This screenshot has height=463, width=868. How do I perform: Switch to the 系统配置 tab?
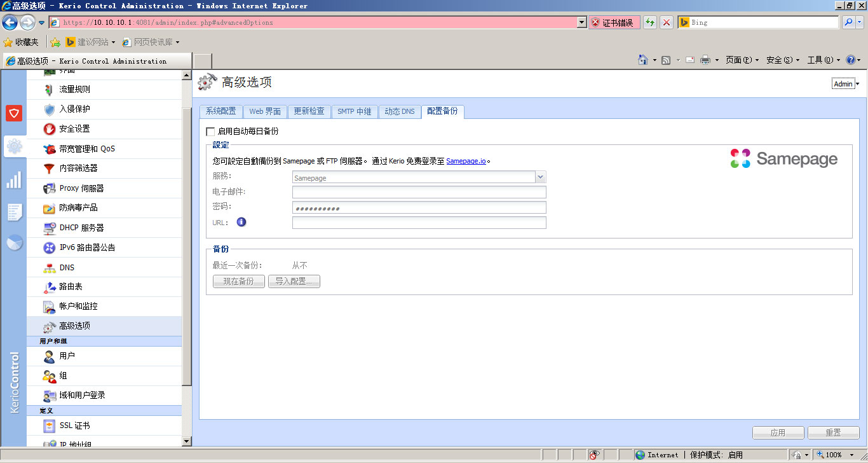coord(220,111)
